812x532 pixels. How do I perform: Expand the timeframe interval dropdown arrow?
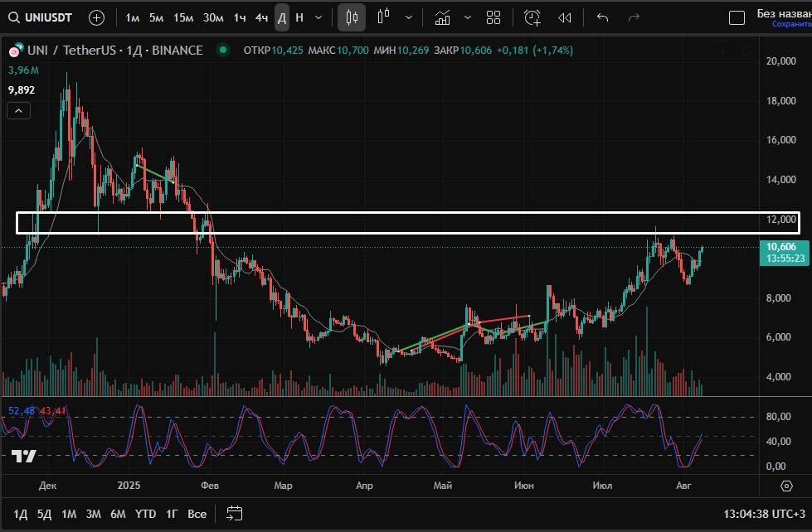tap(318, 17)
